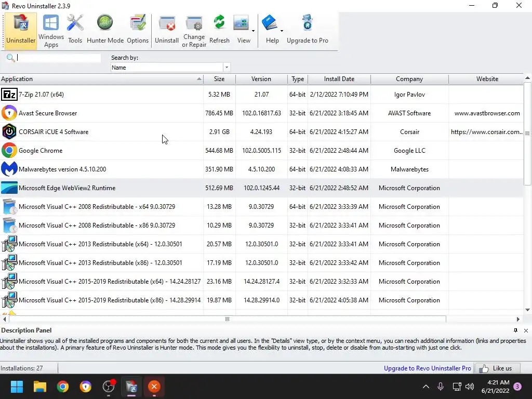Select the 7-Zip 21.07 (x64) icon
This screenshot has width=532, height=399.
click(x=9, y=95)
